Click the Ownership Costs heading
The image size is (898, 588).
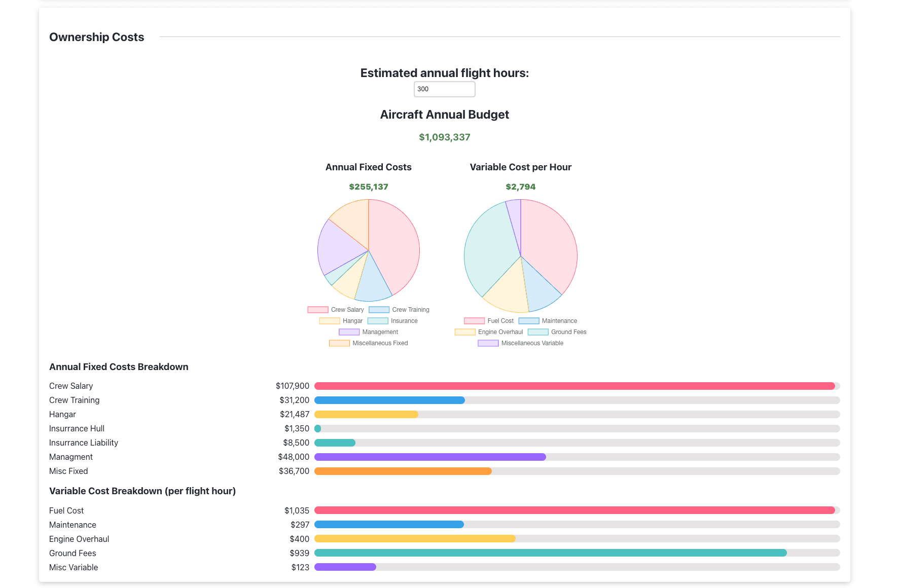(x=97, y=37)
